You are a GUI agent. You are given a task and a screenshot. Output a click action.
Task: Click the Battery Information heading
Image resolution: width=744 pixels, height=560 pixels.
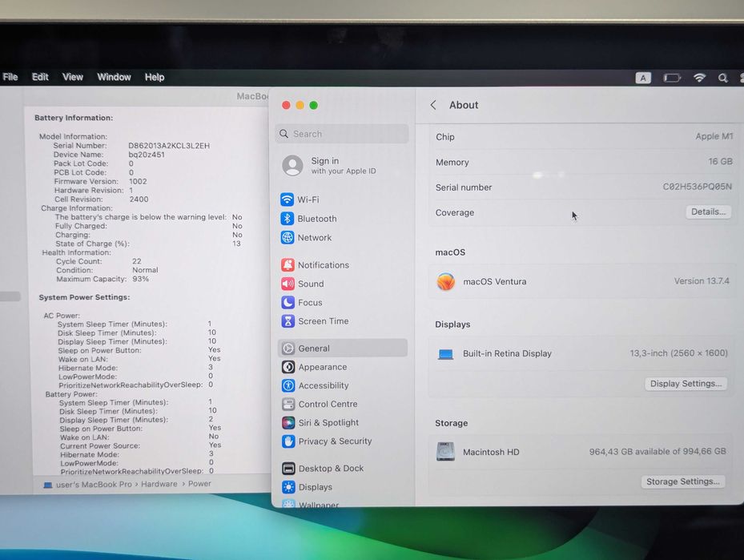click(x=74, y=118)
